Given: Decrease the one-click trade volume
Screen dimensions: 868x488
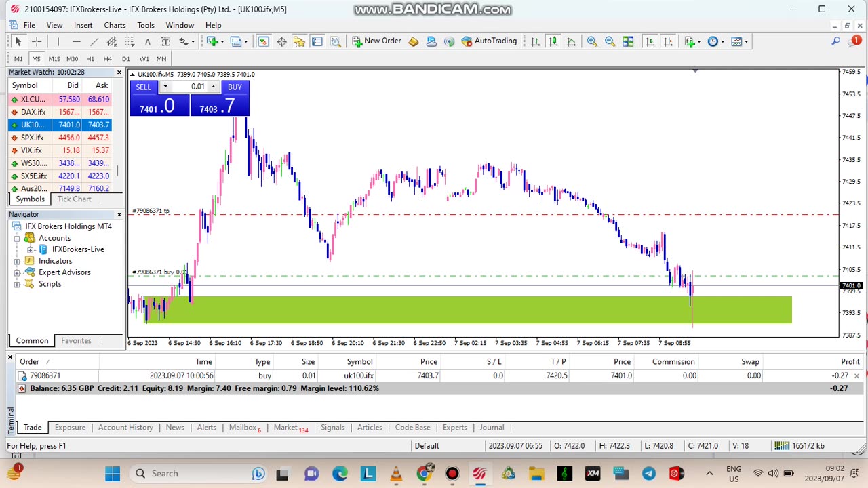Looking at the screenshot, I should pos(165,87).
